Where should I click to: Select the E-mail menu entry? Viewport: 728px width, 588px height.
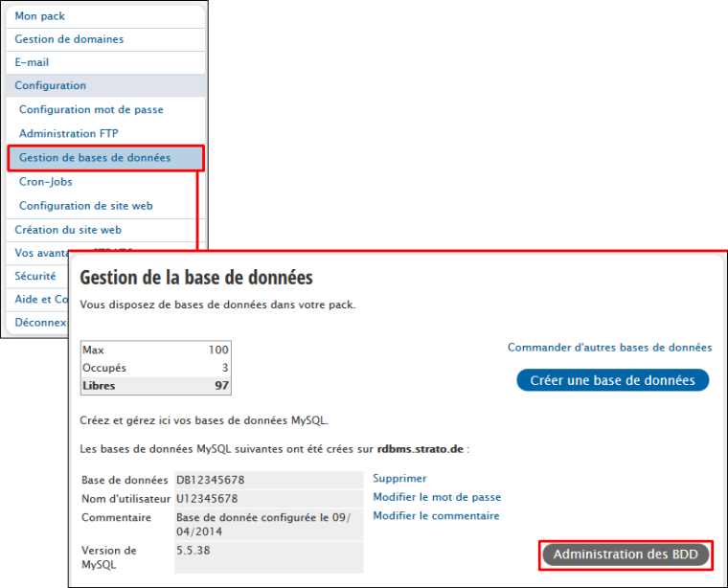pos(32,62)
